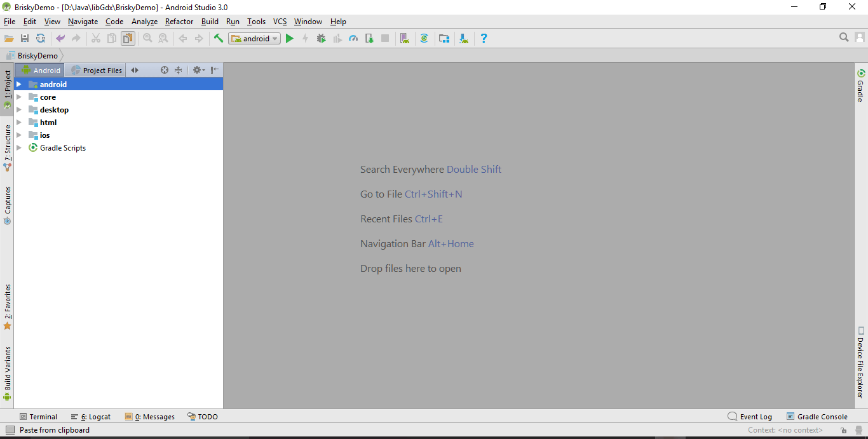Image resolution: width=868 pixels, height=439 pixels.
Task: Open the Tools menu
Action: (x=257, y=22)
